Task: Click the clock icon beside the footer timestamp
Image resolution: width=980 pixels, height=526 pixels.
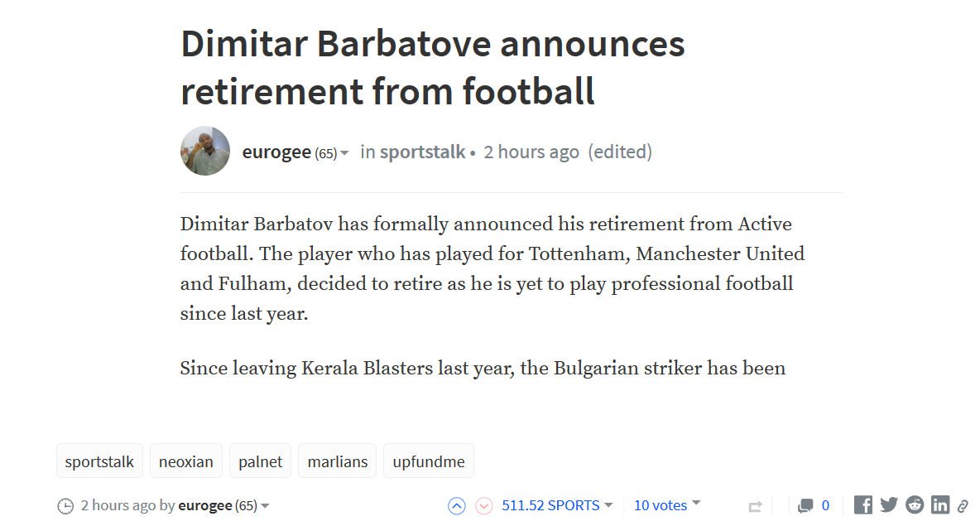Action: pyautogui.click(x=65, y=506)
